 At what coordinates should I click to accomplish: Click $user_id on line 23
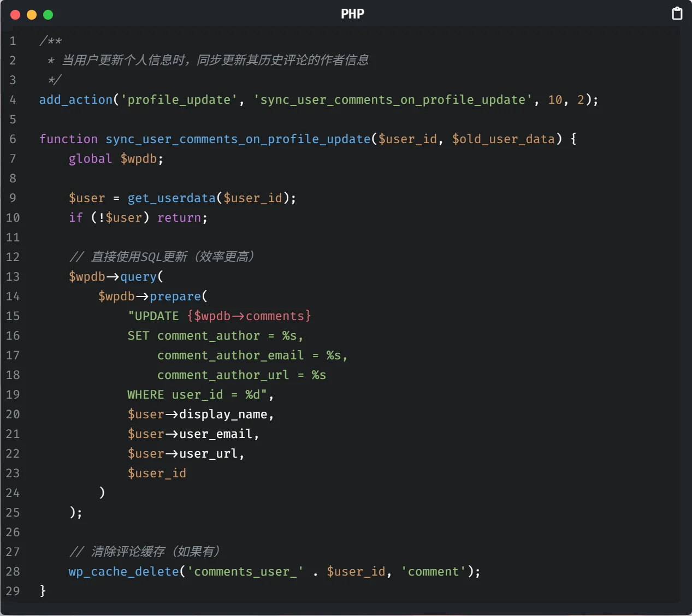(157, 473)
